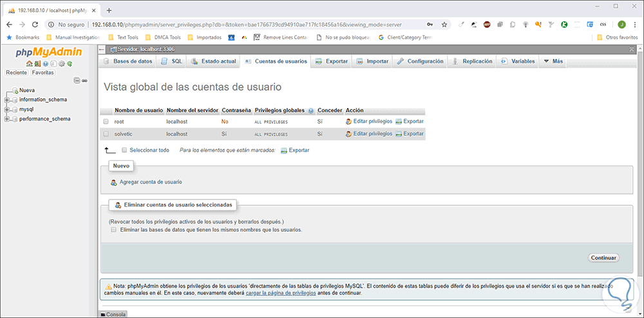
Task: Click Seleccionar todo link text
Action: 149,150
